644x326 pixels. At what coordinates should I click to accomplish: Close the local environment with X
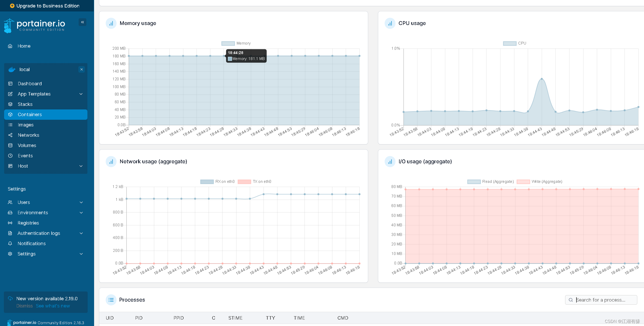[81, 70]
